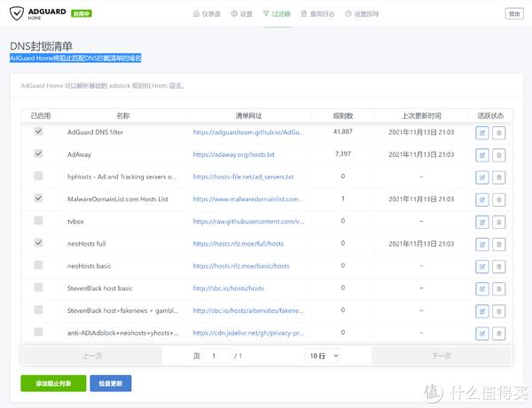
Task: Enable StevenBlack host basic list
Action: pyautogui.click(x=38, y=287)
